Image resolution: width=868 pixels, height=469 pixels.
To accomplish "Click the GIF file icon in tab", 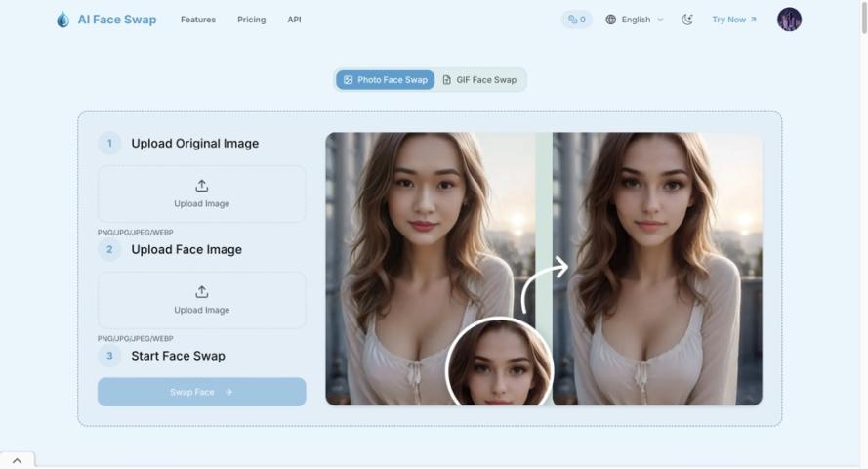I will pyautogui.click(x=447, y=80).
